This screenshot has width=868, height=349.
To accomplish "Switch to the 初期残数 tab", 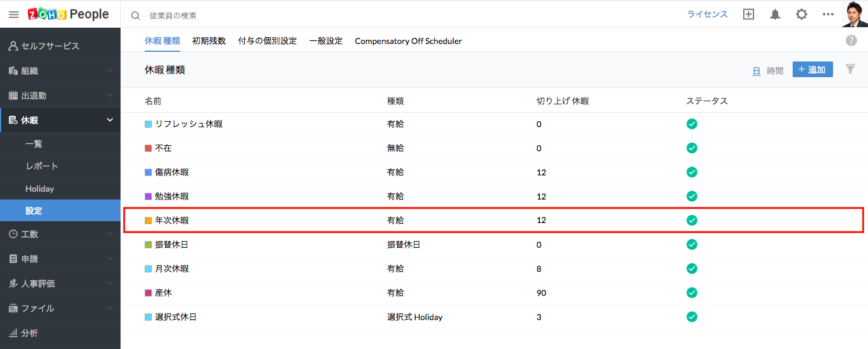I will coord(209,41).
